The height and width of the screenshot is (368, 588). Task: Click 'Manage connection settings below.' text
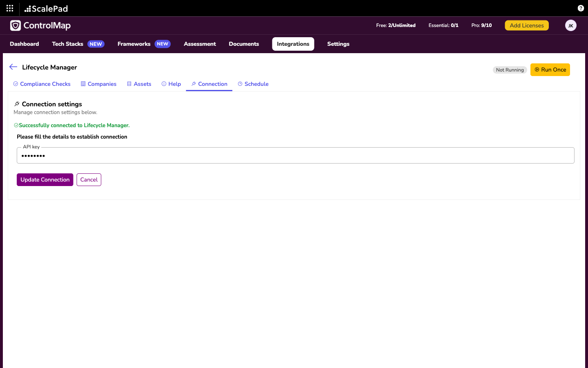(56, 112)
